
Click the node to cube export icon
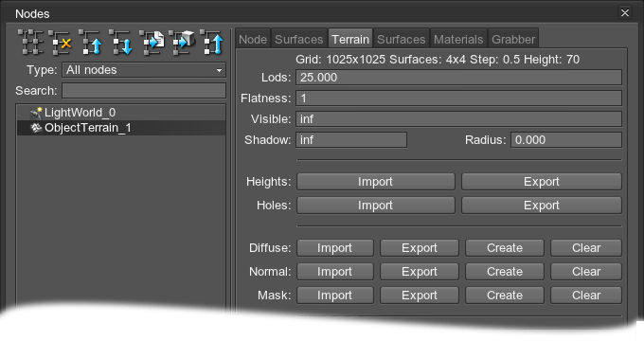[x=182, y=42]
